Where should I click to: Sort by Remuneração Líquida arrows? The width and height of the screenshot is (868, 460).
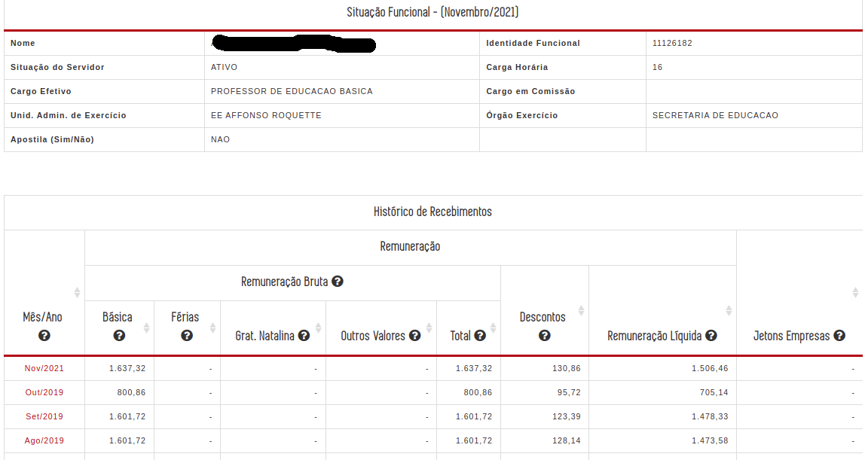(x=729, y=311)
